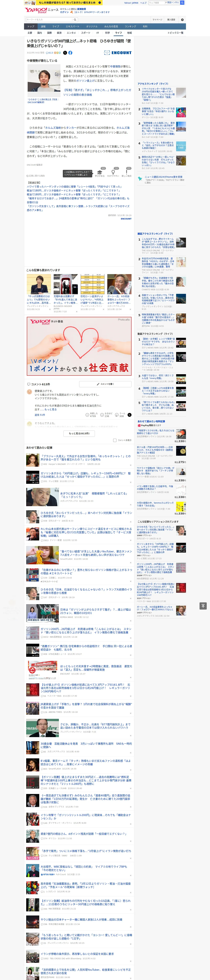The height and width of the screenshot is (980, 210).
Task: Open the エキスパート menu item
Action: pyautogui.click(x=72, y=27)
